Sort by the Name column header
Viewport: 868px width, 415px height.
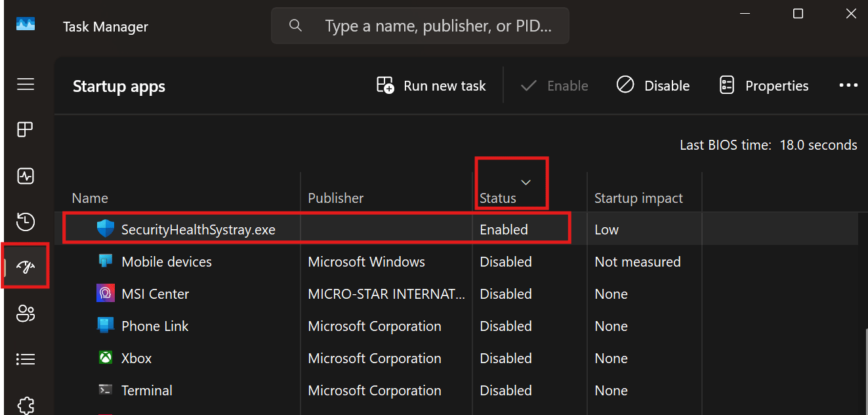(90, 198)
